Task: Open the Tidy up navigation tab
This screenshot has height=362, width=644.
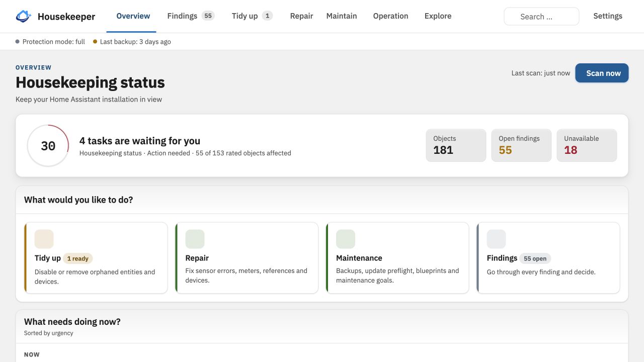Action: point(253,16)
